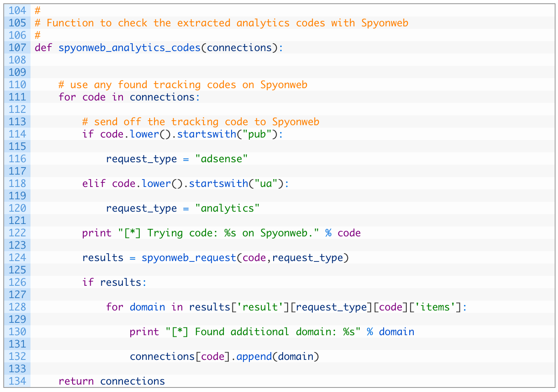Click the comment 'use any found tracking codes on Spyonweb'
Viewport: 558px width, 392px height.
point(183,85)
